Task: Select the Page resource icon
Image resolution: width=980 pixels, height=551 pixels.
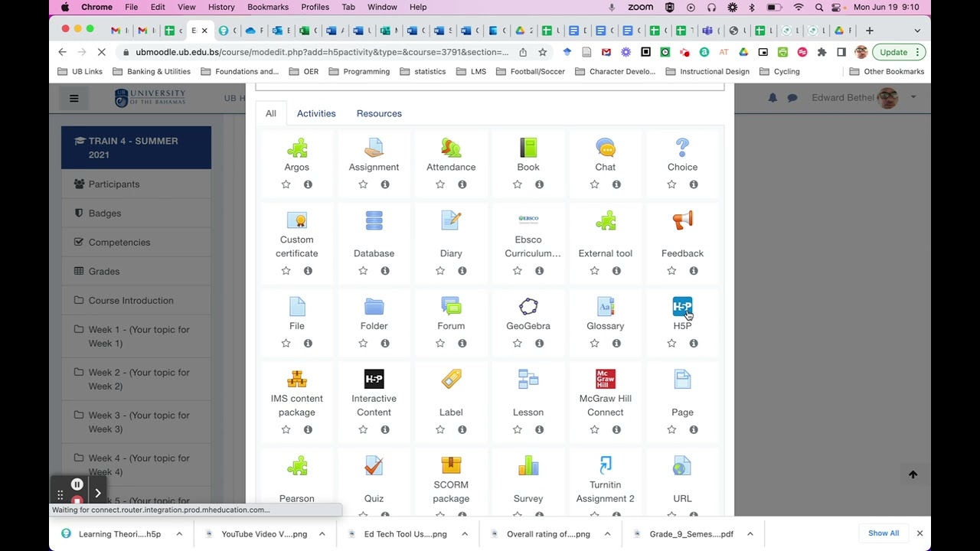Action: click(682, 380)
